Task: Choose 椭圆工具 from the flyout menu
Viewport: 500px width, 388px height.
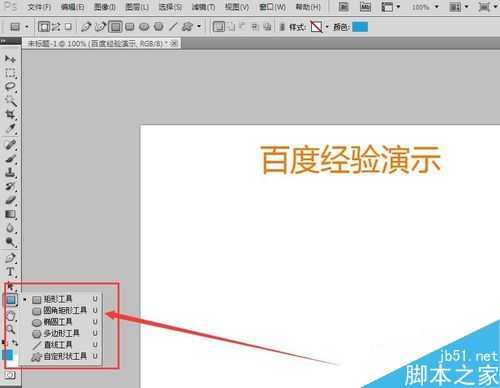Action: pyautogui.click(x=61, y=322)
